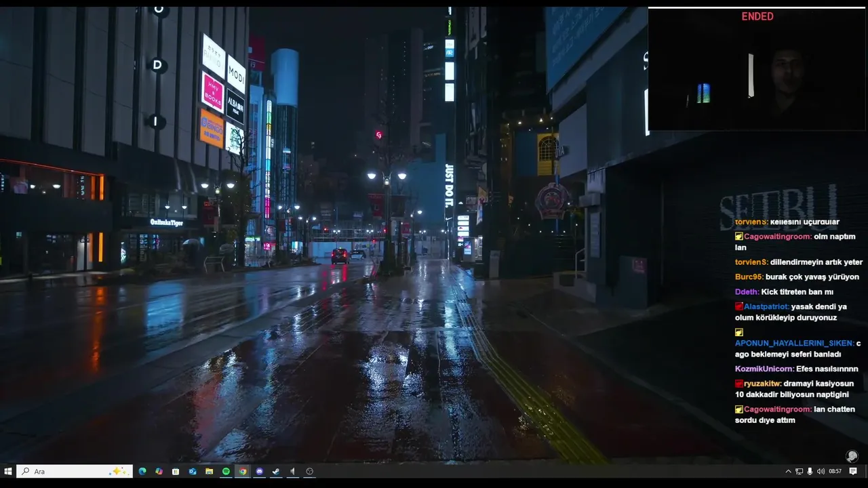The image size is (868, 488).
Task: Click username APONUN_HAYALLERINI_SIKEN in chat
Action: pos(794,344)
